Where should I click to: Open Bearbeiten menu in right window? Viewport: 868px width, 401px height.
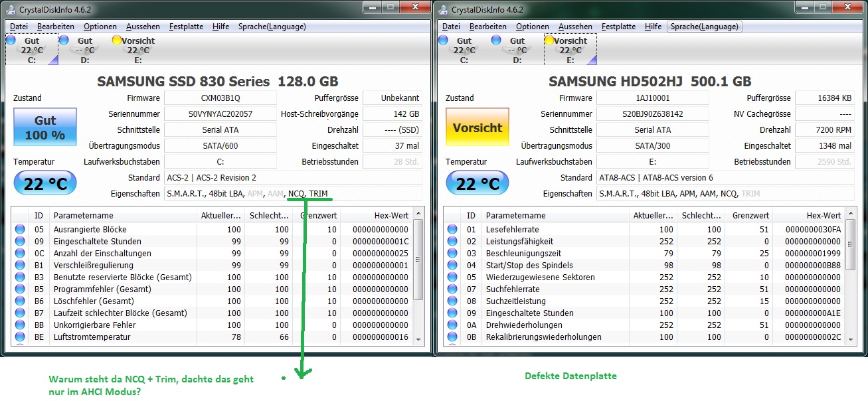[x=488, y=27]
